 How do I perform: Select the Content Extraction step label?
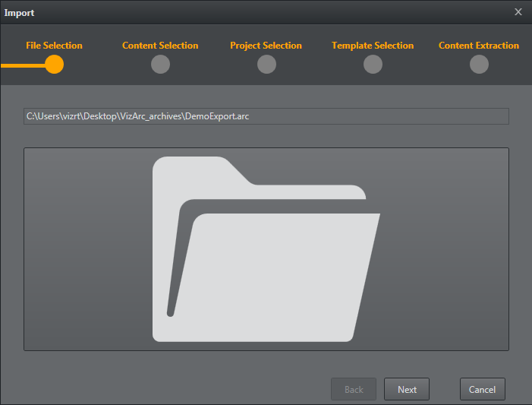tap(479, 46)
